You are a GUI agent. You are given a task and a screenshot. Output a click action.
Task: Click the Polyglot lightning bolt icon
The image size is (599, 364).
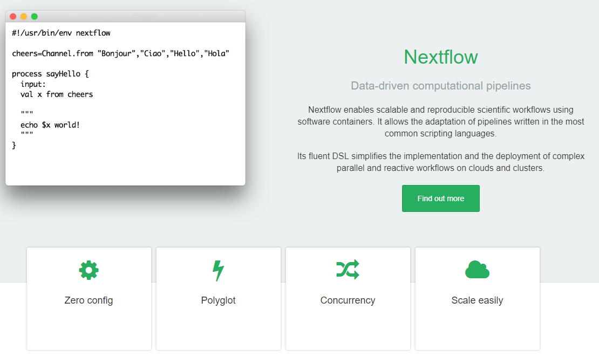[218, 271]
